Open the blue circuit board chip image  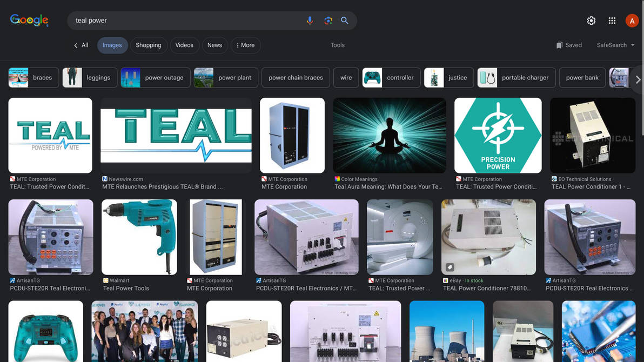(599, 331)
